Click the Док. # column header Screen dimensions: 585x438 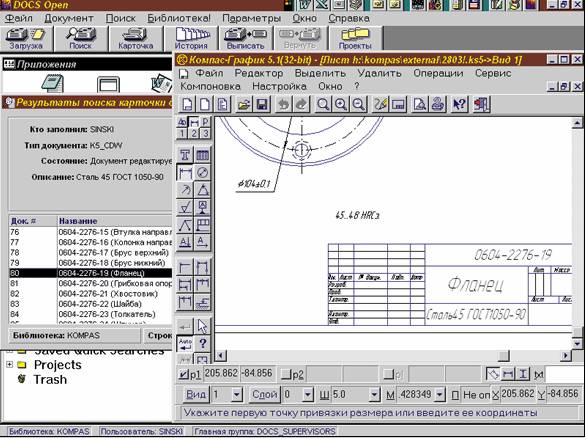pos(33,221)
